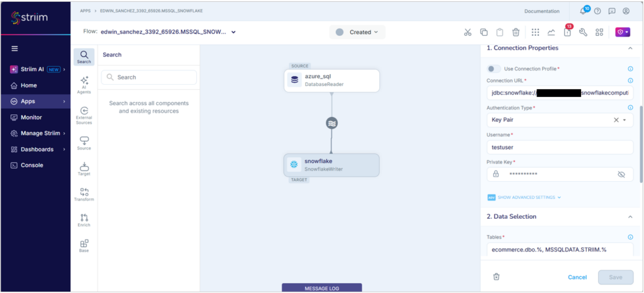
Task: Select the azure_sql DatabaseReader node
Action: [332, 80]
